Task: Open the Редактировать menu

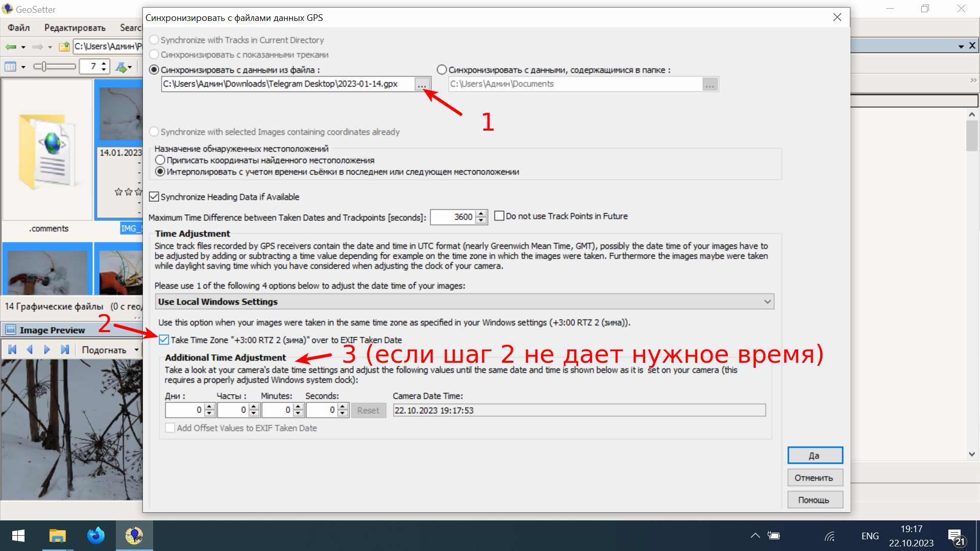Action: [x=75, y=28]
